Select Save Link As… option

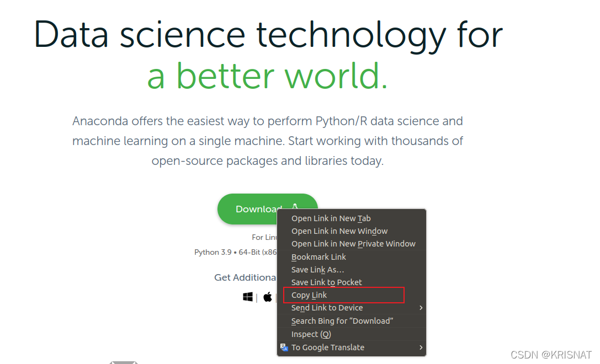pos(317,270)
